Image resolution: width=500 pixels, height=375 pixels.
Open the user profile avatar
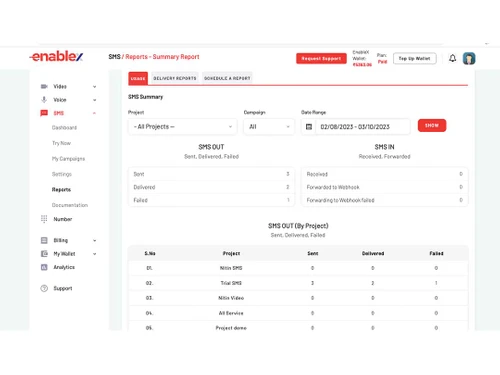[x=469, y=58]
